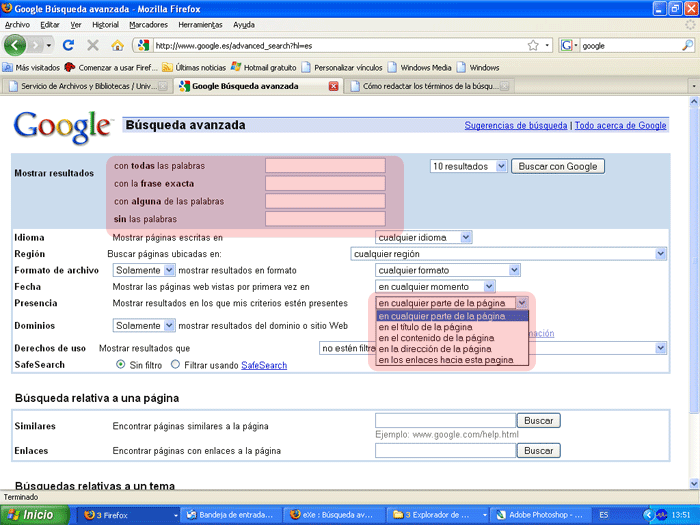Select 'en el contenido de la página' option
700x525 pixels.
coord(452,338)
